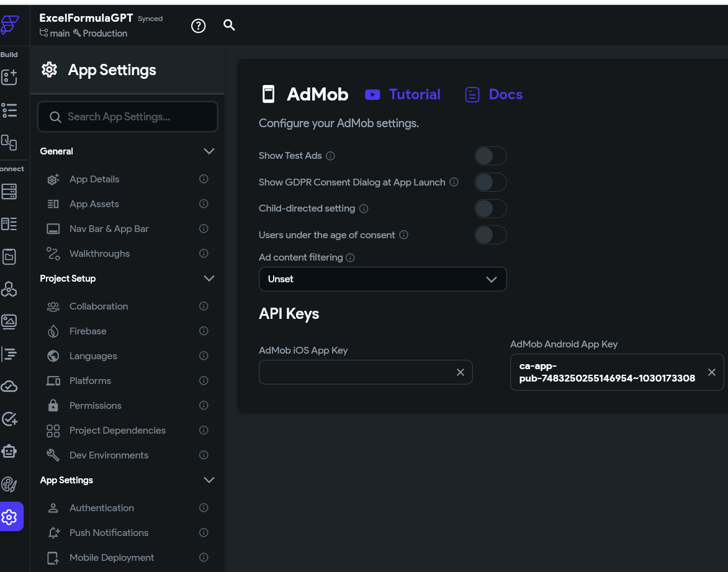Image resolution: width=728 pixels, height=572 pixels.
Task: Open the Page Selector devices icon
Action: [9, 143]
